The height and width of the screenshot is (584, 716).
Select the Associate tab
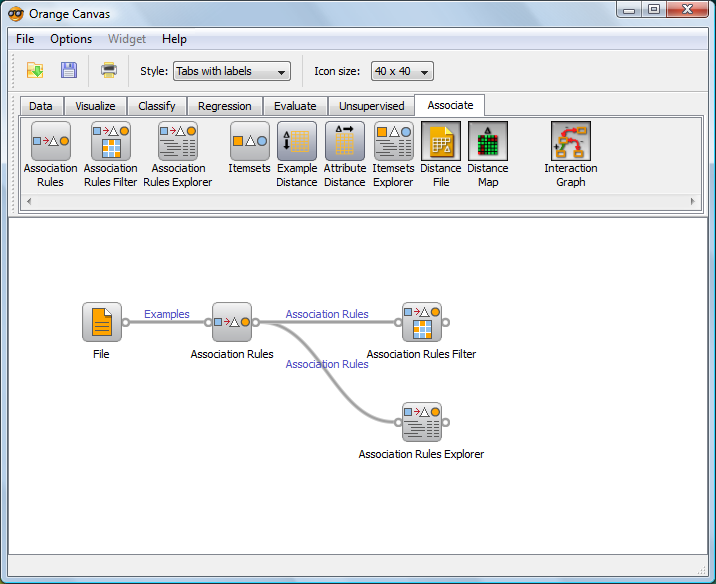(450, 105)
